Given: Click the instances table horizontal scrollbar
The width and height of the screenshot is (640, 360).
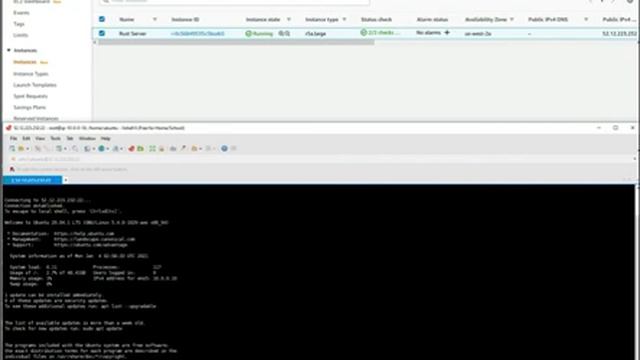Looking at the screenshot, I should pos(236,42).
